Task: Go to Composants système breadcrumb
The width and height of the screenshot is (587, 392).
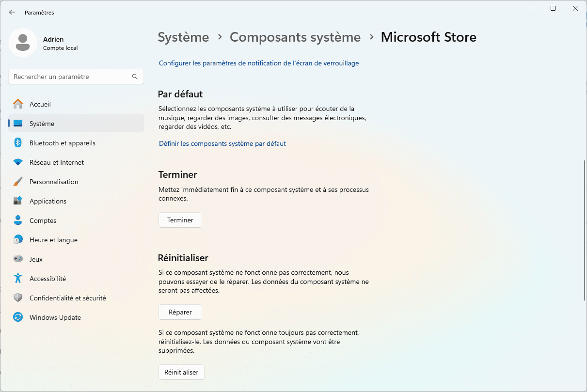Action: click(295, 37)
